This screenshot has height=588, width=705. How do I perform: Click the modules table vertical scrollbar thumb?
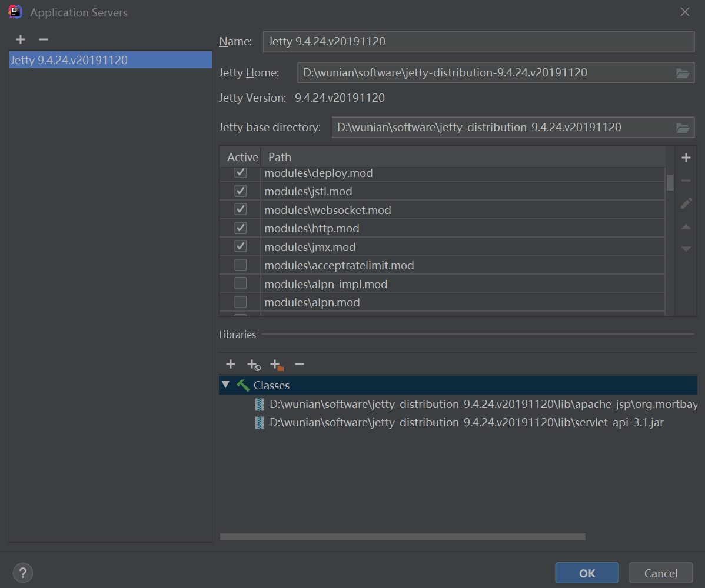click(670, 182)
